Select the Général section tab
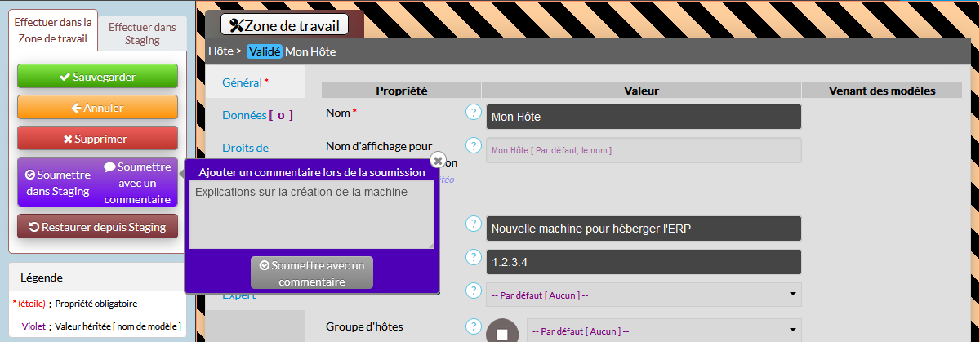 [x=245, y=82]
